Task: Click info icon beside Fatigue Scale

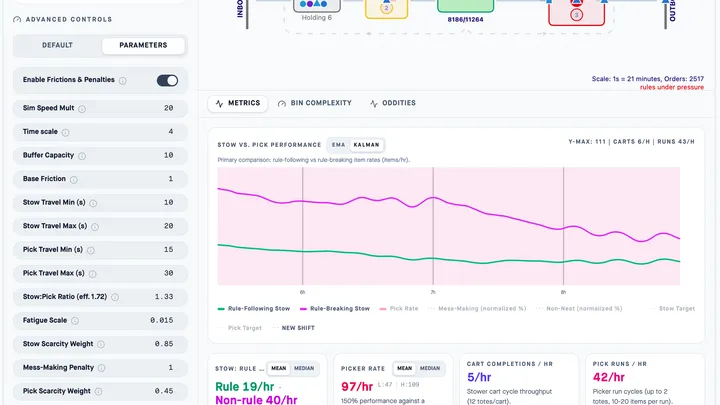Action: coord(75,321)
